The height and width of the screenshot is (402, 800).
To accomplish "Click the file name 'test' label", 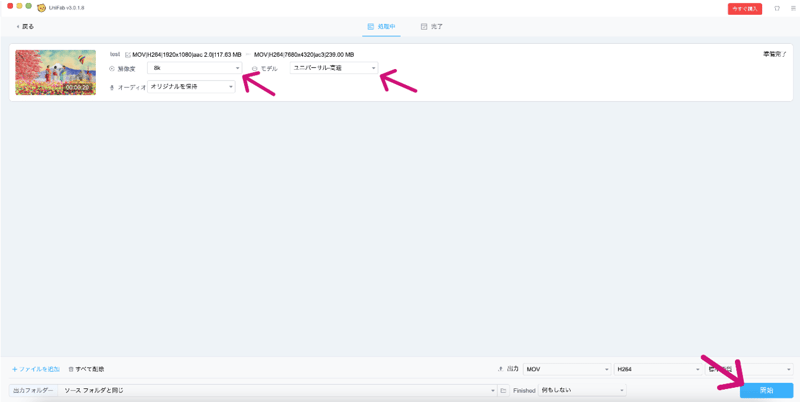I will tap(115, 54).
